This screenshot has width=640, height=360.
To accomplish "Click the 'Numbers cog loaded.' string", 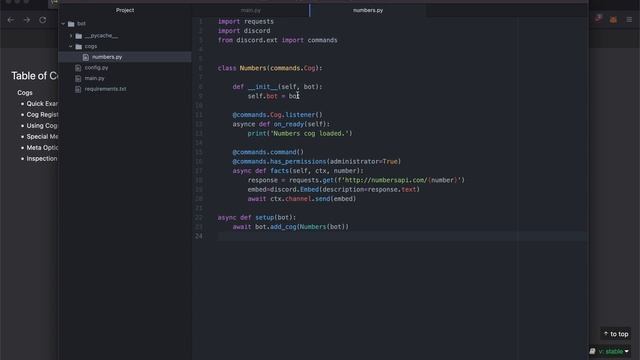I will 310,133.
